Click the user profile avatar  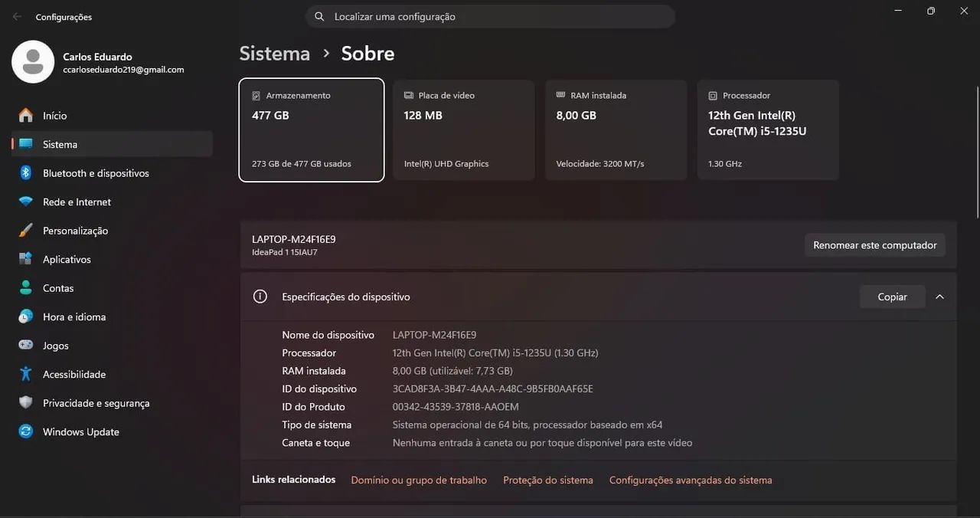tap(33, 62)
